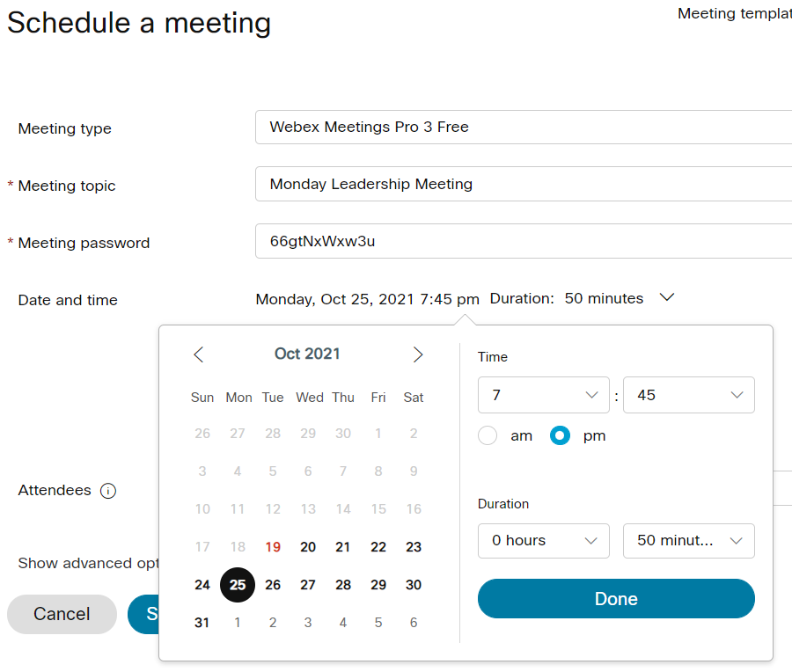Open the hour selector showing 7
This screenshot has height=672, width=792.
coord(543,395)
